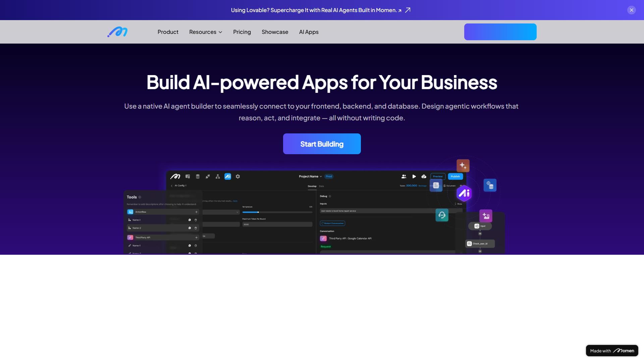This screenshot has height=362, width=644.
Task: Add step with plus below Input node
Action: (480, 234)
